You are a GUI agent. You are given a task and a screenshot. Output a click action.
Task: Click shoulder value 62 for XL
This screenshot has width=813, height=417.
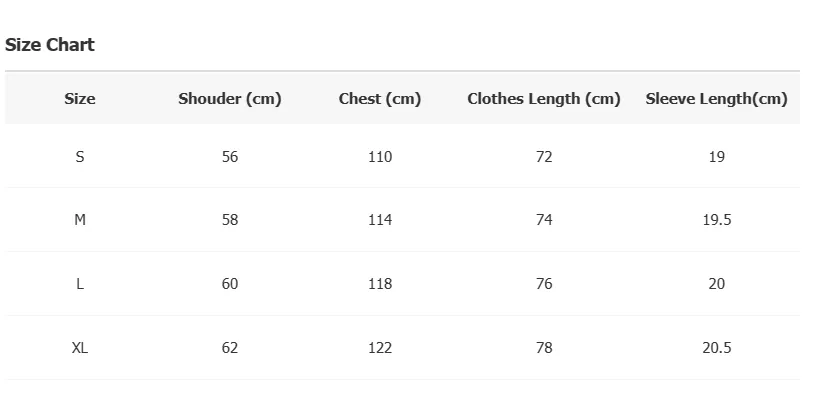coord(230,348)
